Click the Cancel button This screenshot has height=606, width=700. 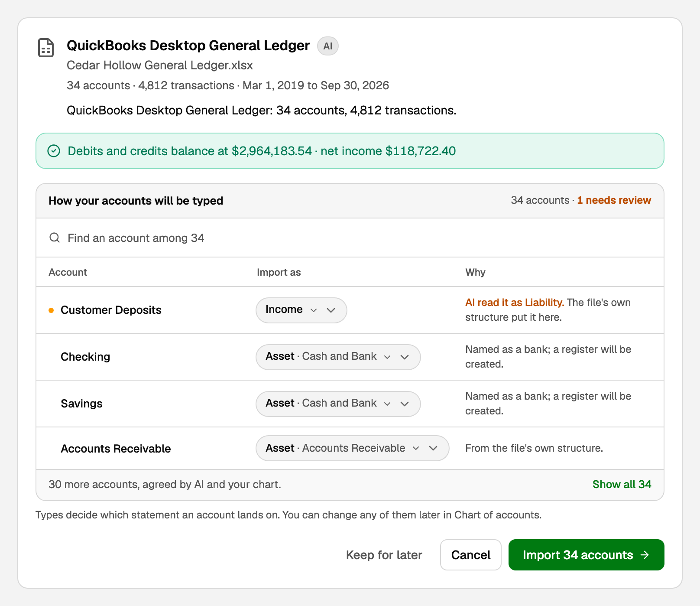(471, 555)
